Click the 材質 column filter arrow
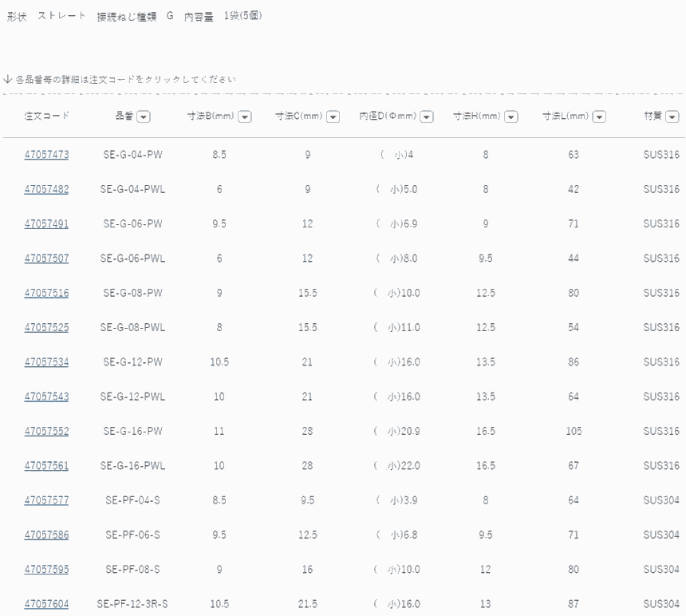This screenshot has width=686, height=616. click(x=672, y=117)
